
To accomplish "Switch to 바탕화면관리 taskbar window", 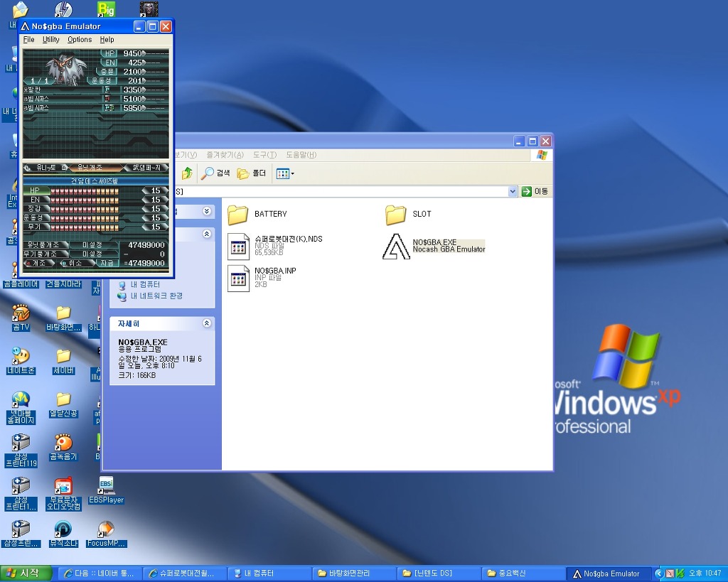I will pyautogui.click(x=353, y=573).
